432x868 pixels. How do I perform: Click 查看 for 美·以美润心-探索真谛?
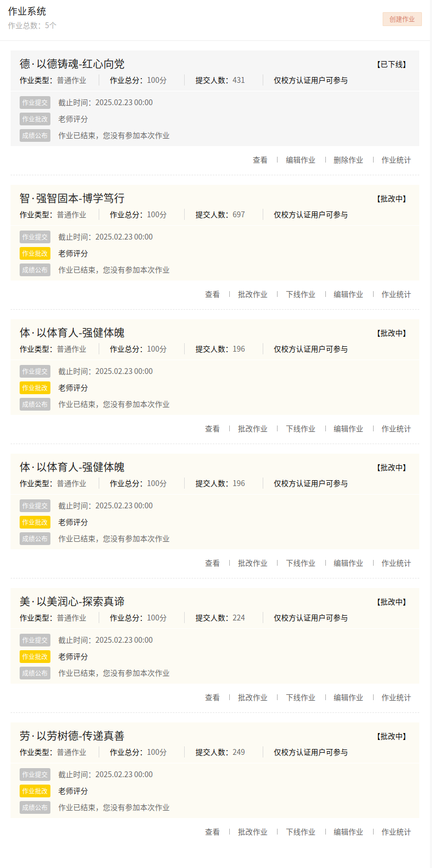coord(212,697)
